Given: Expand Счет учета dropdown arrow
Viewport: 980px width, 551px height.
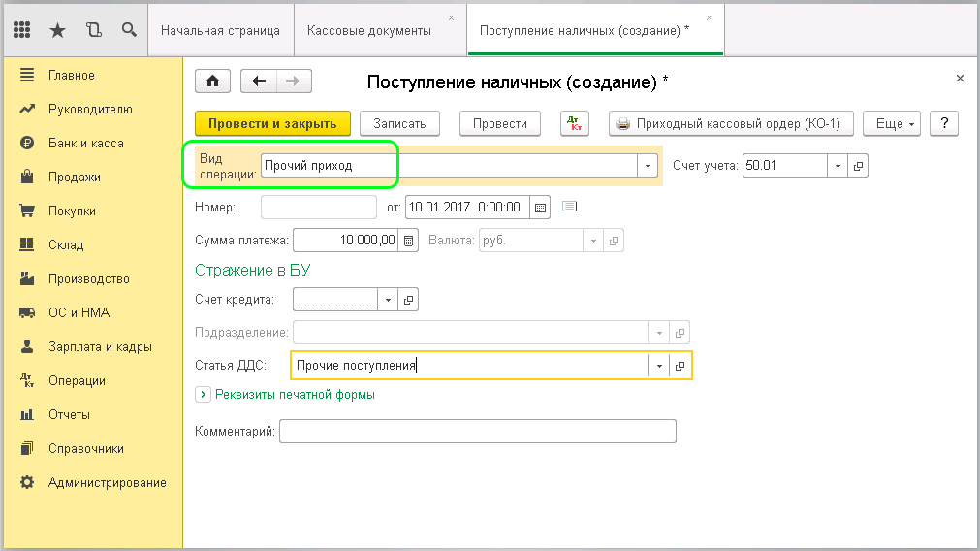Looking at the screenshot, I should [838, 166].
